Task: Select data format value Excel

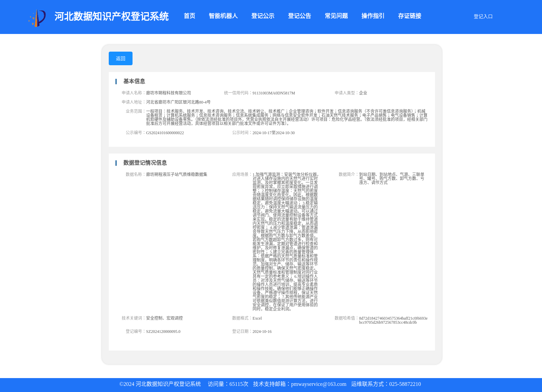Action: pos(257,318)
